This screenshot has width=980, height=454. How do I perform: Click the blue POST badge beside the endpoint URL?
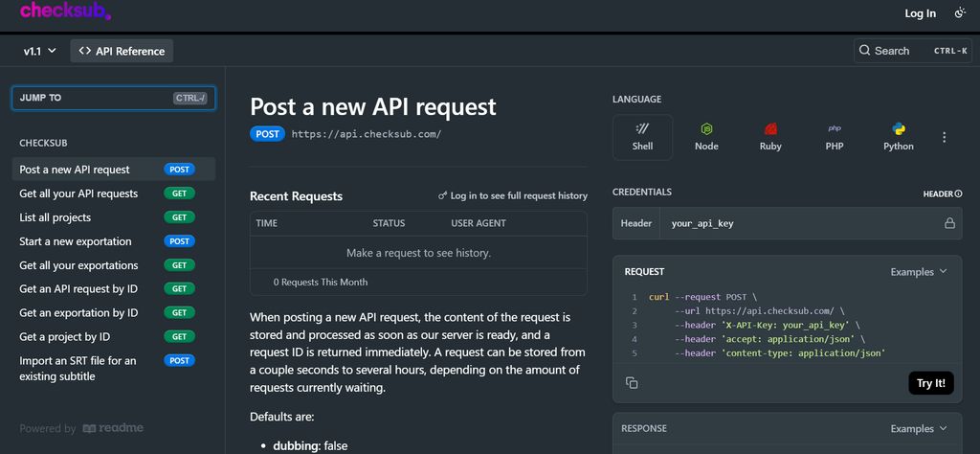click(x=268, y=134)
